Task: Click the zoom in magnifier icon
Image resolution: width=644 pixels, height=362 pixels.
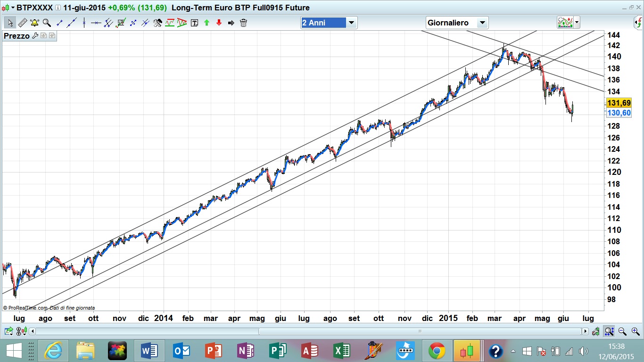Action: (x=635, y=331)
